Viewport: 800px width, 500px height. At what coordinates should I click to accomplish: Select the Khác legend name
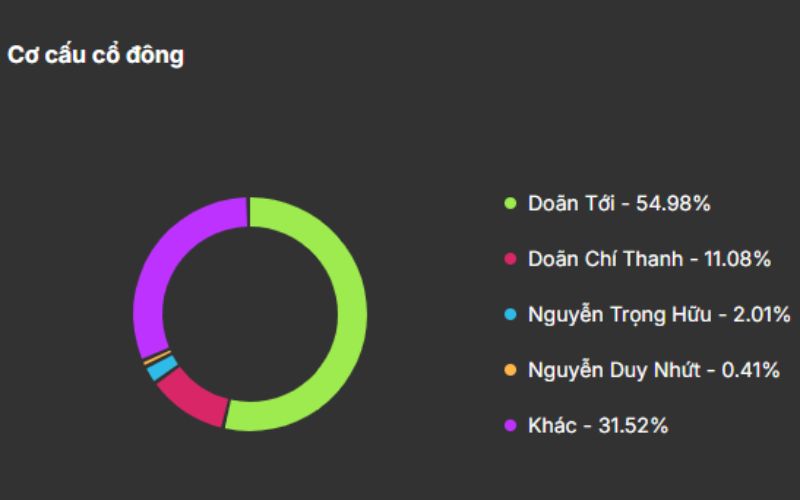pos(552,426)
